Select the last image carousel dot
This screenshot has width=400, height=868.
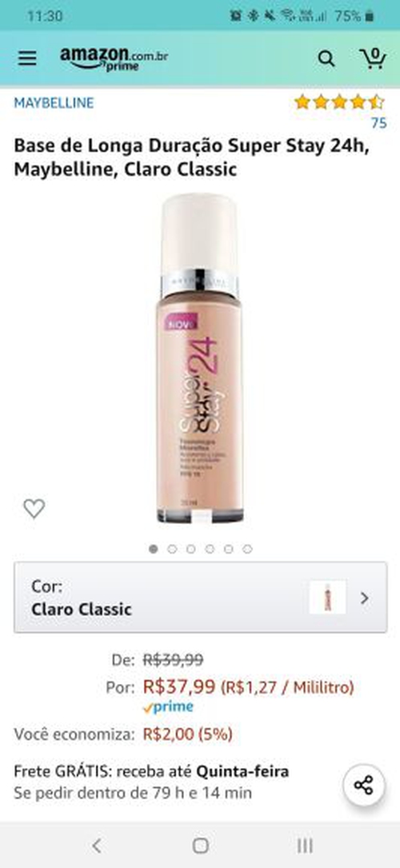coord(247,549)
